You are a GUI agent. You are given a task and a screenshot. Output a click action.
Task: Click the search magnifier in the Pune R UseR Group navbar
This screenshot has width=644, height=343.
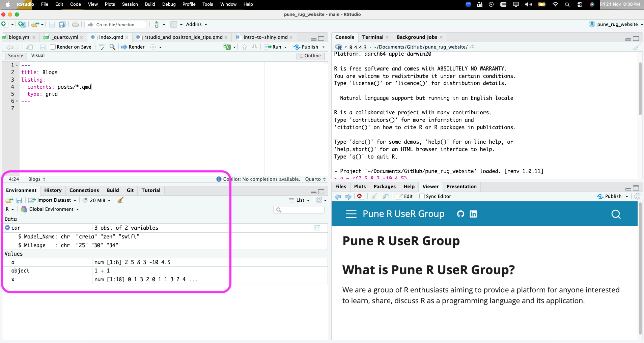click(616, 214)
